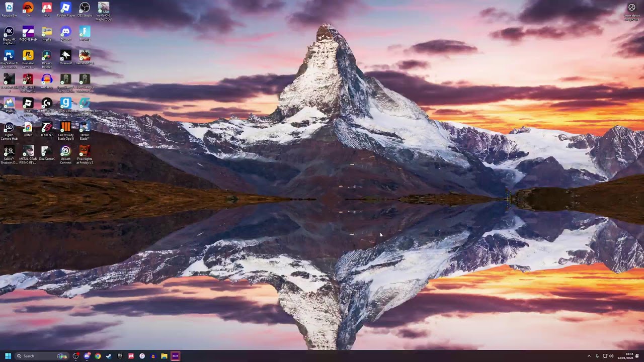Select the Call of Duty Black Ops III icon
644x362 pixels.
[x=65, y=131]
